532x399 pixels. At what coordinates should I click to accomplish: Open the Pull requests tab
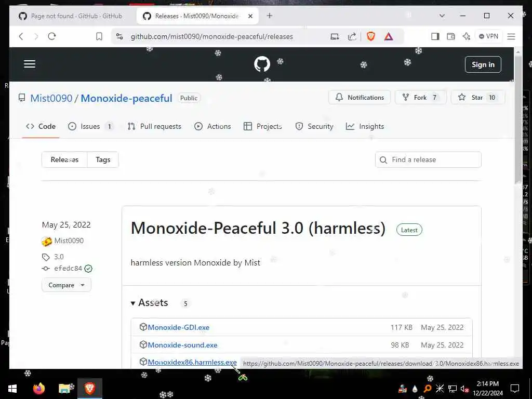click(x=154, y=126)
